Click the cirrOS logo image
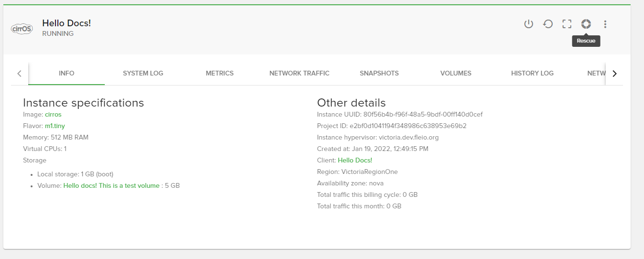The width and height of the screenshot is (644, 259). click(22, 29)
